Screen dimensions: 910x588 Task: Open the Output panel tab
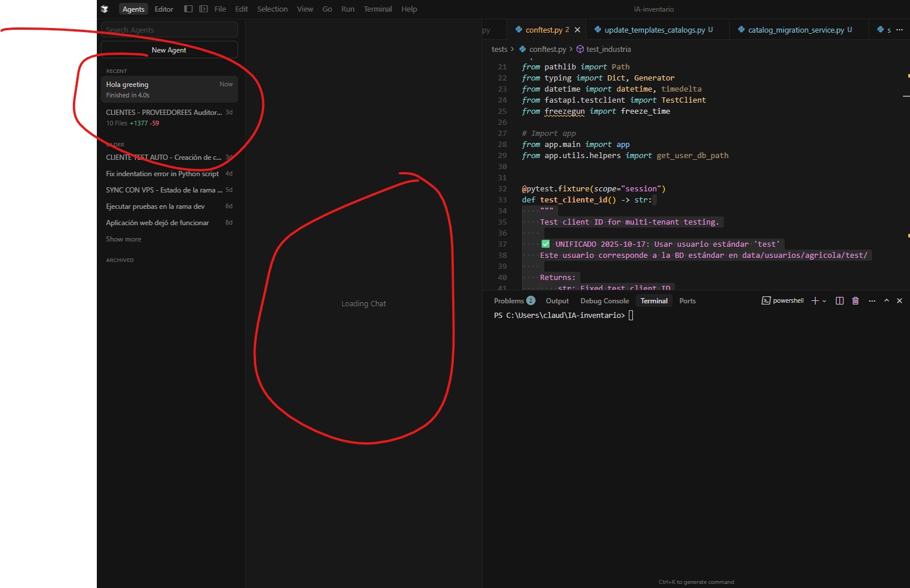pyautogui.click(x=557, y=301)
